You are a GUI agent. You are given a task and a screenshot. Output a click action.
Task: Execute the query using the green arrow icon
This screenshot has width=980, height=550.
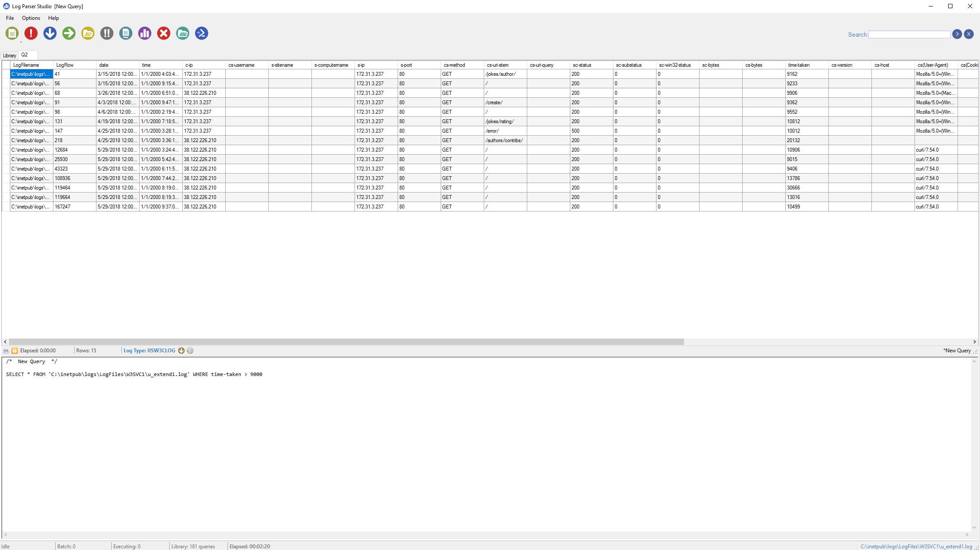click(68, 33)
